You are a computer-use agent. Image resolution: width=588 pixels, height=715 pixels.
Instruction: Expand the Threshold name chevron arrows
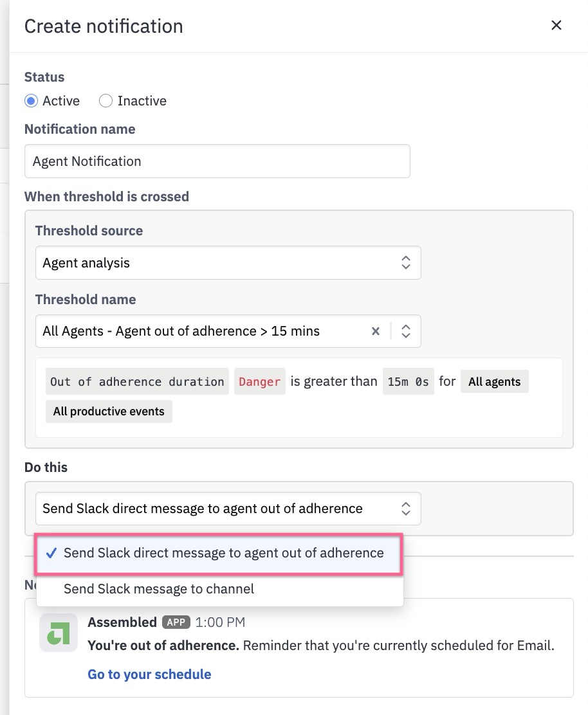tap(405, 331)
